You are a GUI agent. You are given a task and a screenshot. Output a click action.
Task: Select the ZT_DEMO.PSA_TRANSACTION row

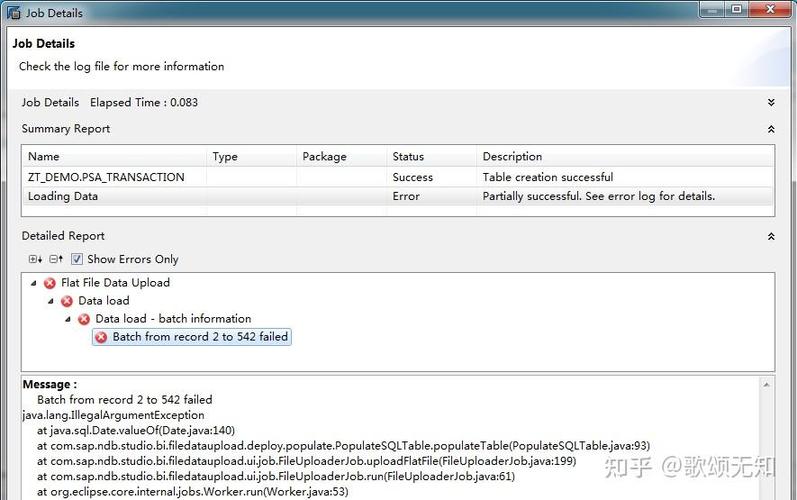(x=106, y=177)
